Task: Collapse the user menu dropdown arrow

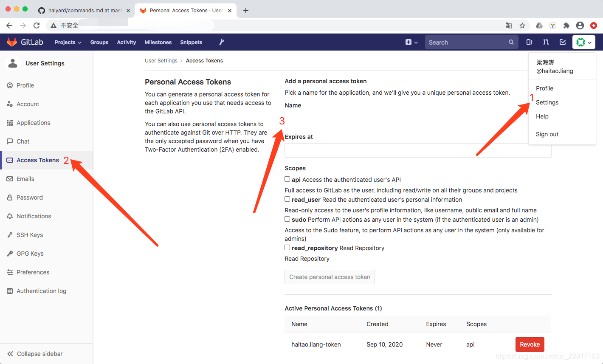Action: click(x=590, y=42)
